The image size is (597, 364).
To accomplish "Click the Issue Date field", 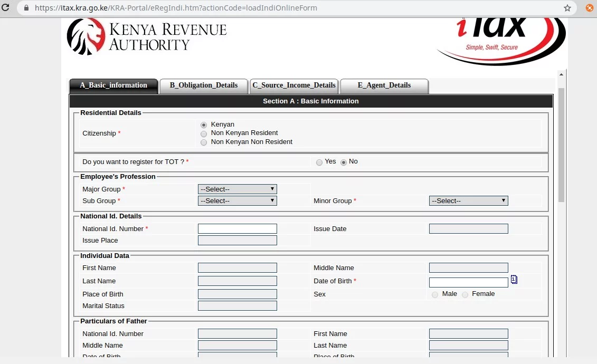I will click(x=468, y=228).
